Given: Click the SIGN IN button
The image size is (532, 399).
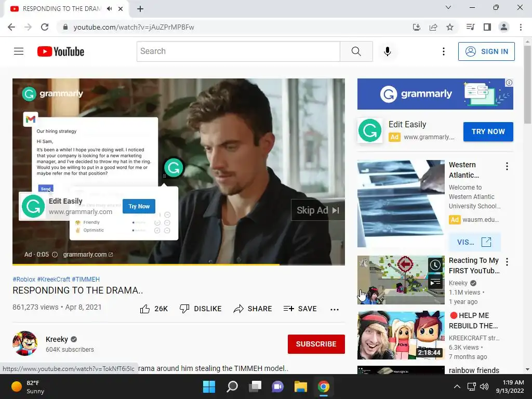Looking at the screenshot, I should pos(486,51).
